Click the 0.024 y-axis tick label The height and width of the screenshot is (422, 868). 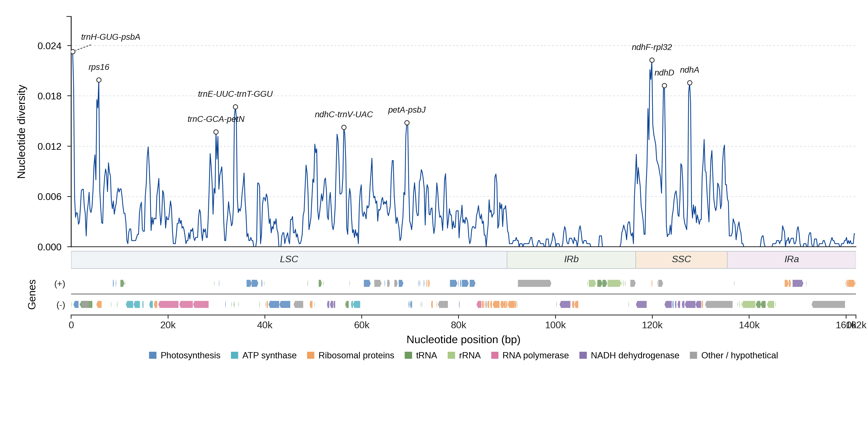[49, 46]
